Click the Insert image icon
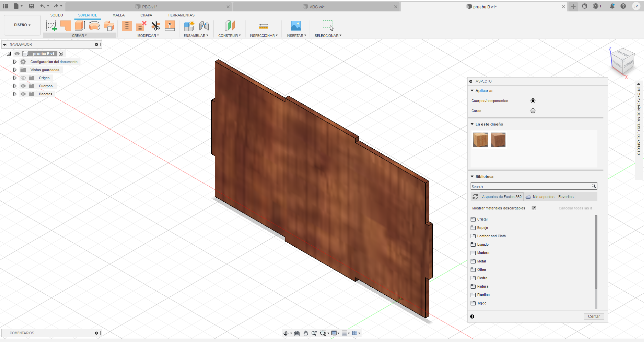 [x=296, y=26]
